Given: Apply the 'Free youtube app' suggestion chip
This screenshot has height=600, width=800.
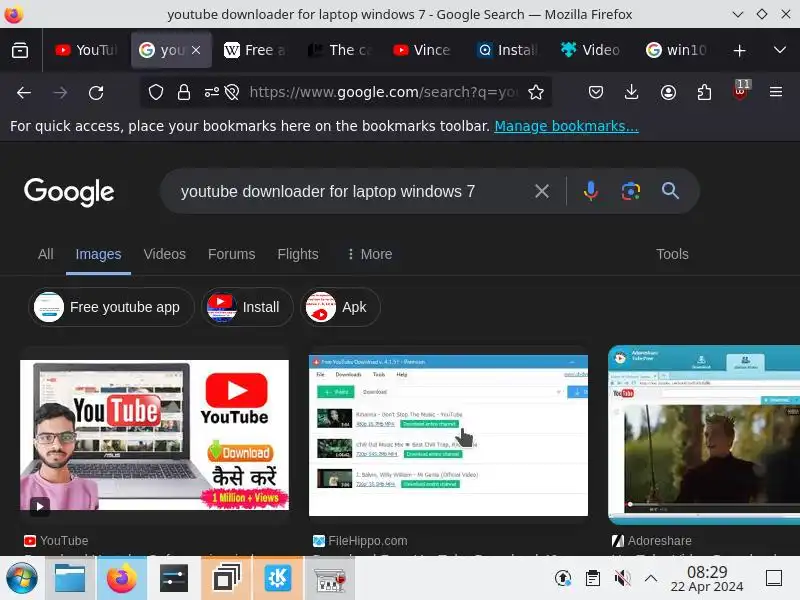Looking at the screenshot, I should pyautogui.click(x=111, y=307).
